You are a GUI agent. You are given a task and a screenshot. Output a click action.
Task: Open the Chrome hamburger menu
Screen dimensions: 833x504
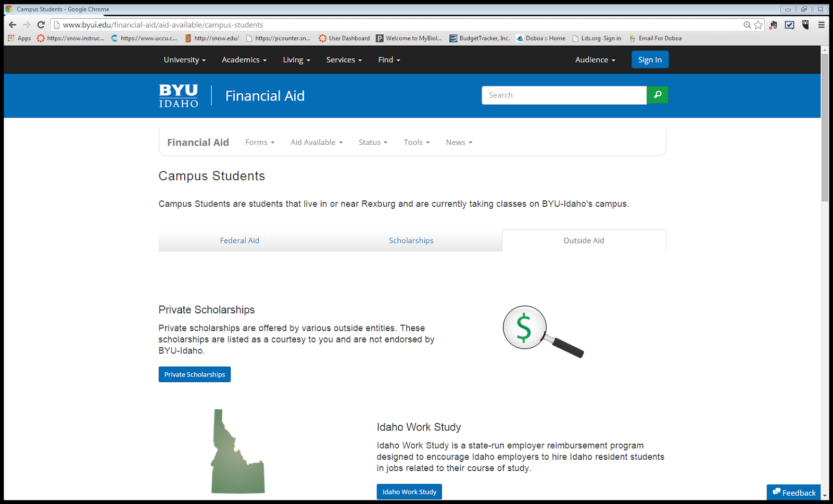[822, 24]
